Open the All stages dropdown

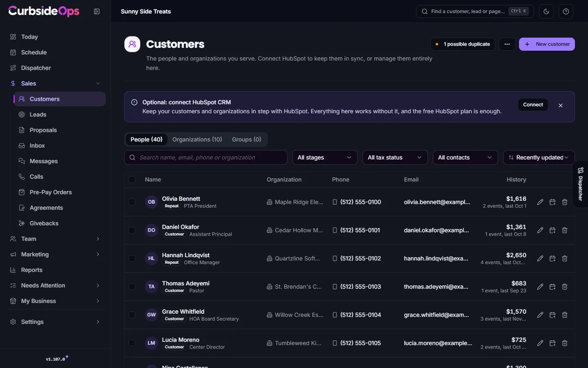[325, 157]
